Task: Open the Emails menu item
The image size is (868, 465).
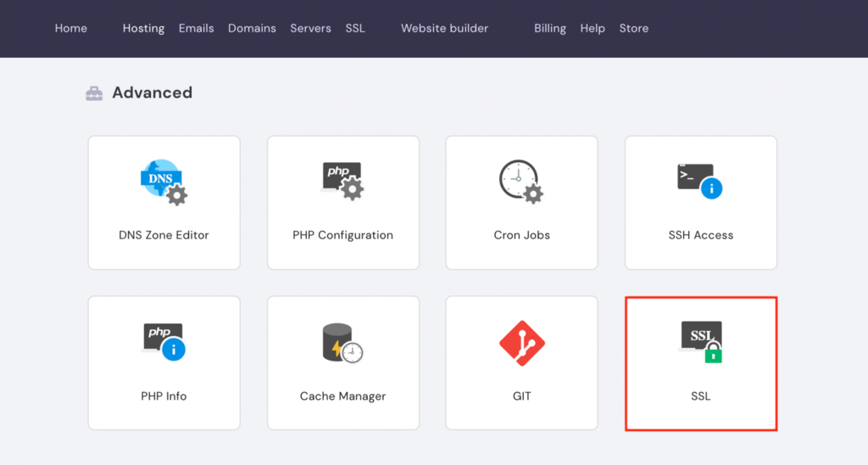Action: click(196, 28)
